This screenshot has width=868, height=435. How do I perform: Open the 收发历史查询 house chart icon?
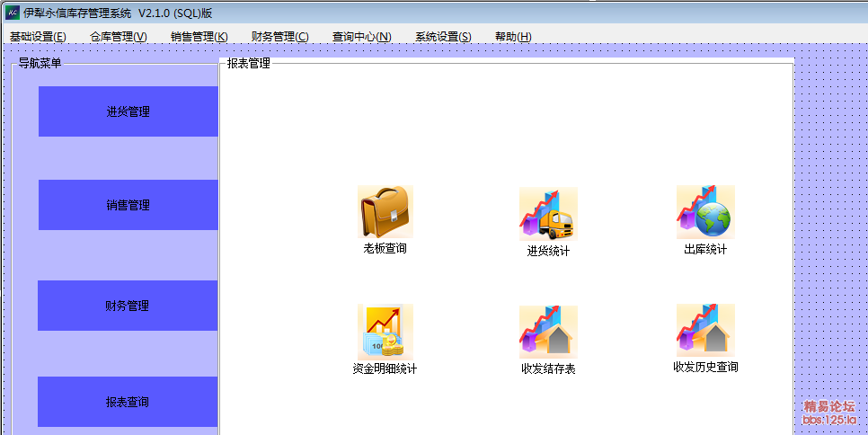click(705, 330)
